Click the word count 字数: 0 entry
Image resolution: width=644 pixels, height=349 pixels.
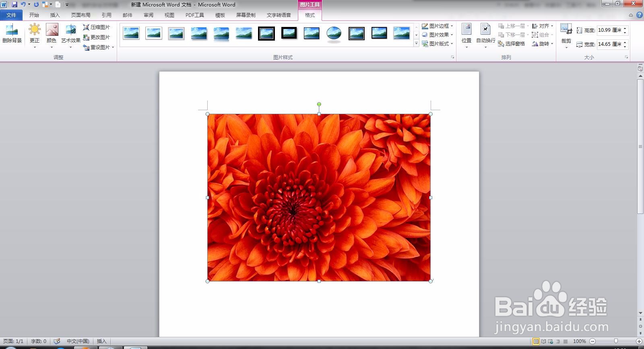39,341
